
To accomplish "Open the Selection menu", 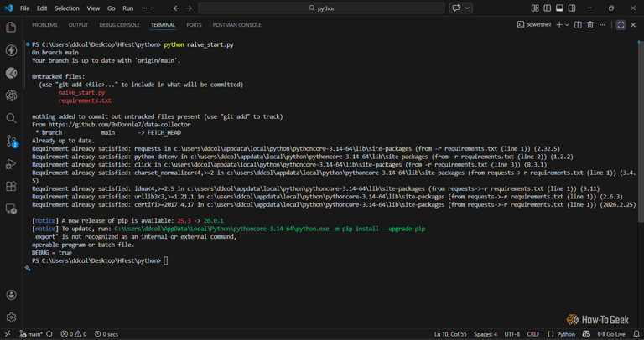I will (x=67, y=8).
